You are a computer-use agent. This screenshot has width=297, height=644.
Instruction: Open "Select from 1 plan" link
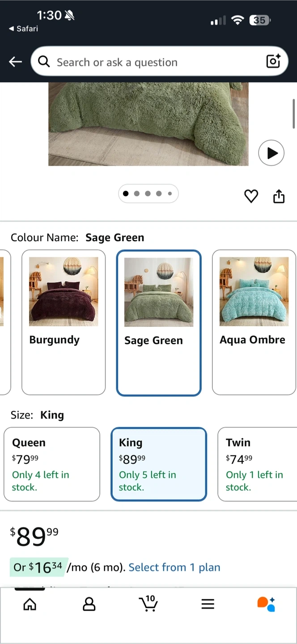(174, 568)
